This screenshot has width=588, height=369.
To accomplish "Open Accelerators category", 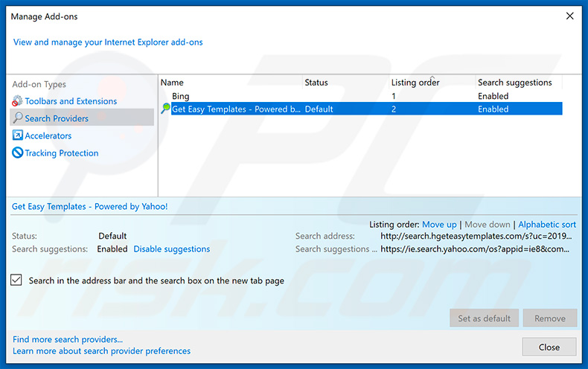I will coord(48,135).
